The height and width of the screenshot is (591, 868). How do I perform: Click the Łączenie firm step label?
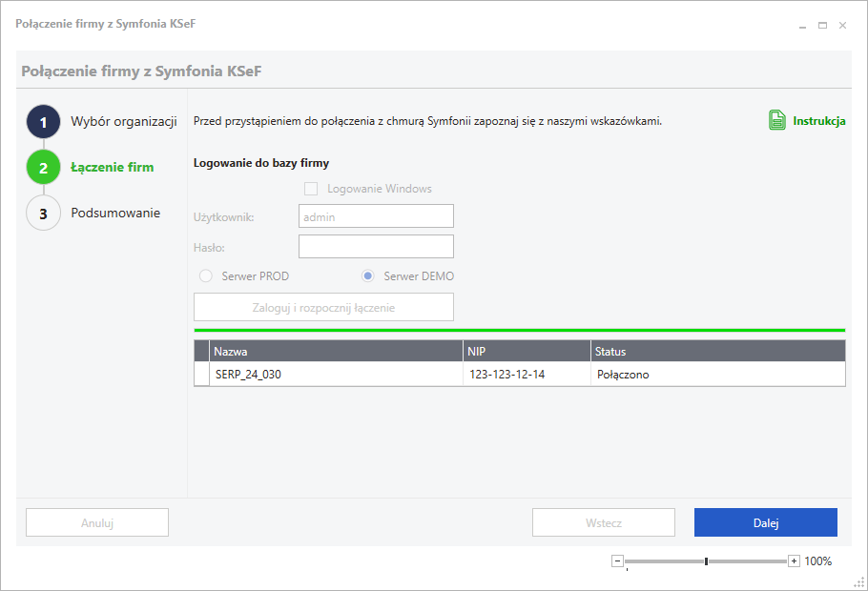point(113,167)
